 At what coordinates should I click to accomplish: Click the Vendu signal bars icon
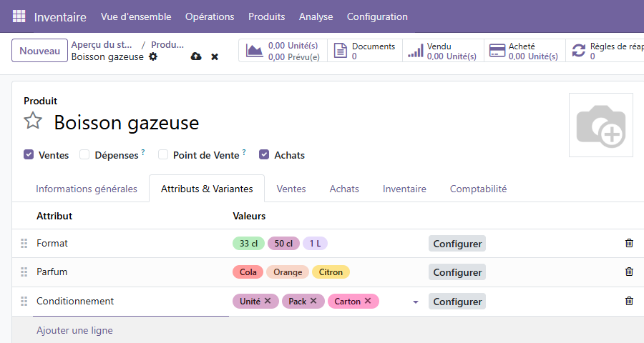415,51
